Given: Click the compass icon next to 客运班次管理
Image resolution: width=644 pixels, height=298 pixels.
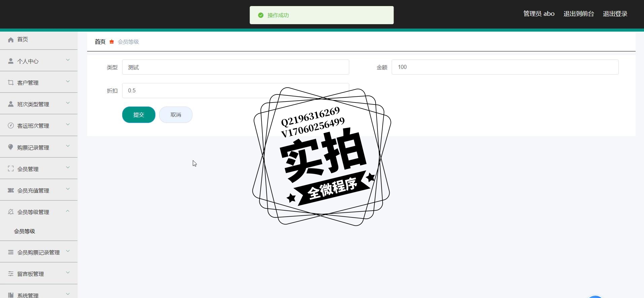Looking at the screenshot, I should 11,126.
